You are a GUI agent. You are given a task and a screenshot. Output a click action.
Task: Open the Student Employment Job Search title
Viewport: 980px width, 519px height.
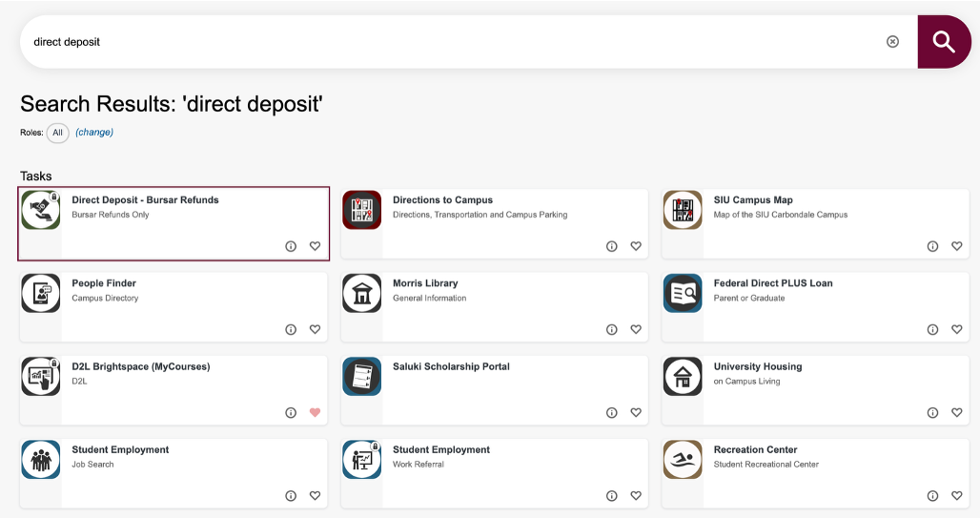click(x=120, y=449)
